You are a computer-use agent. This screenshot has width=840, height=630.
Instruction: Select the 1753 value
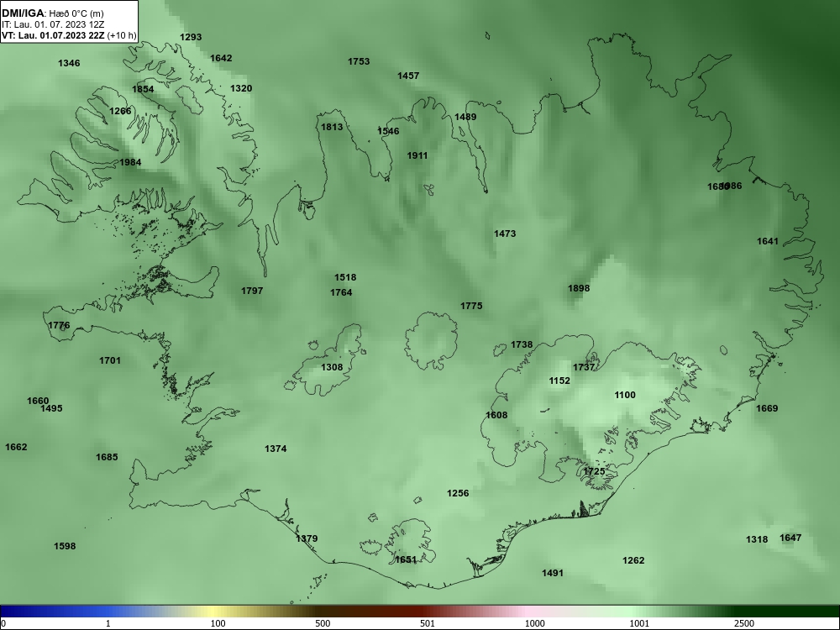(359, 61)
